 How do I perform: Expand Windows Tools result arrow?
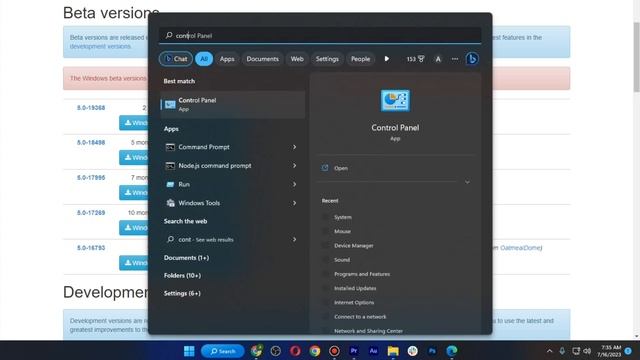(294, 203)
